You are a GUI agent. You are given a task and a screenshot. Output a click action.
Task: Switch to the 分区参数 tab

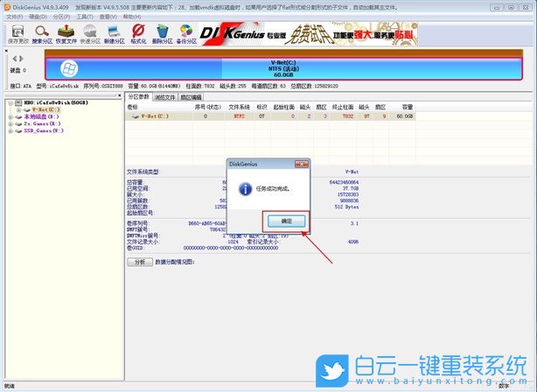tap(138, 96)
